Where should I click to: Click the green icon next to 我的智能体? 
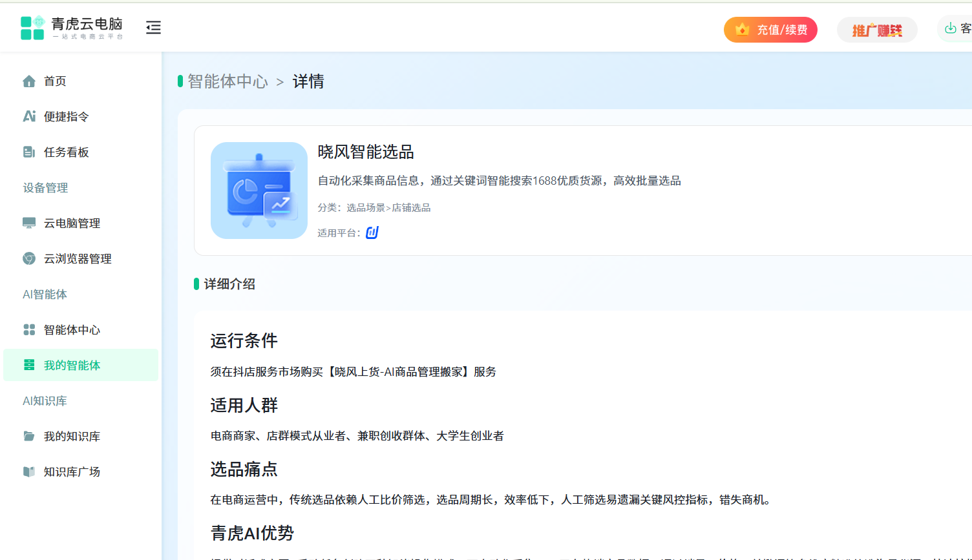(x=29, y=365)
